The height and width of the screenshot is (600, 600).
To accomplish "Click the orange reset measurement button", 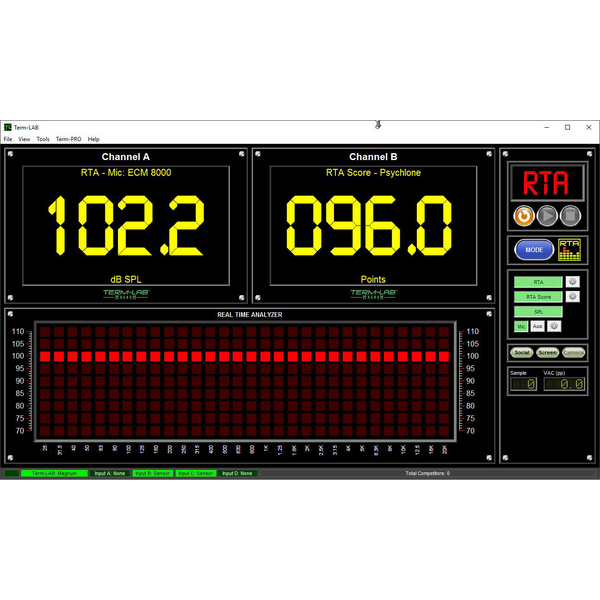I will [x=524, y=216].
